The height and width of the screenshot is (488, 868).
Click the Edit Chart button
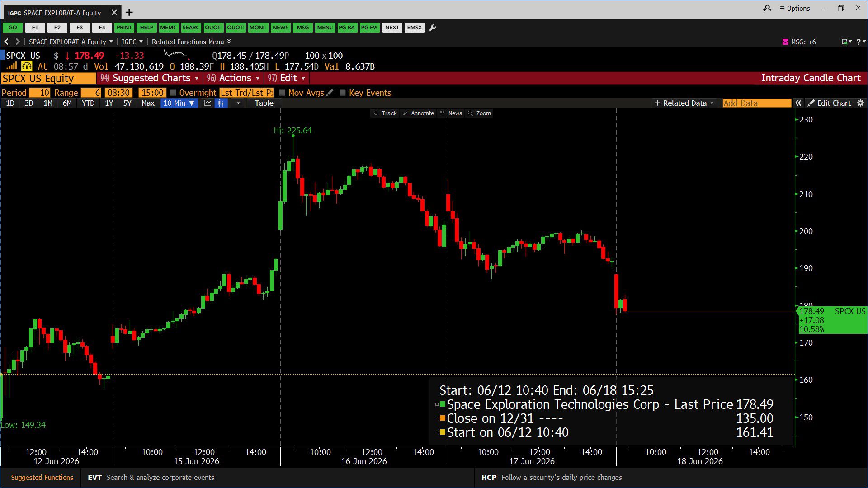tap(830, 103)
